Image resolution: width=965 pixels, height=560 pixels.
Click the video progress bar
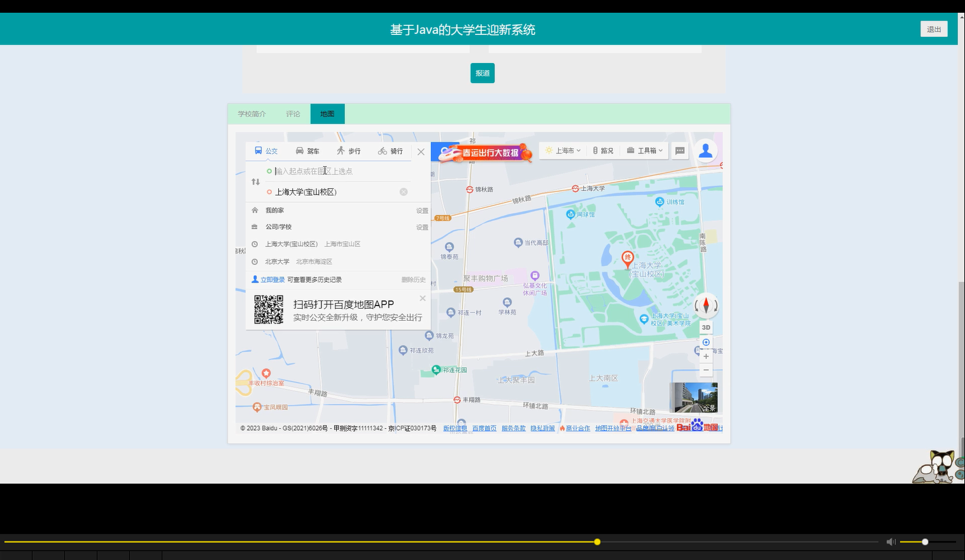(597, 542)
